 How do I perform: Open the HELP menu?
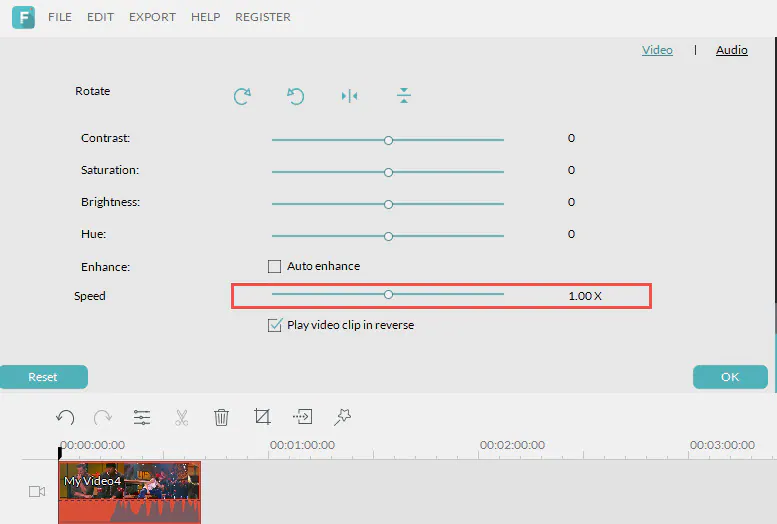tap(206, 17)
